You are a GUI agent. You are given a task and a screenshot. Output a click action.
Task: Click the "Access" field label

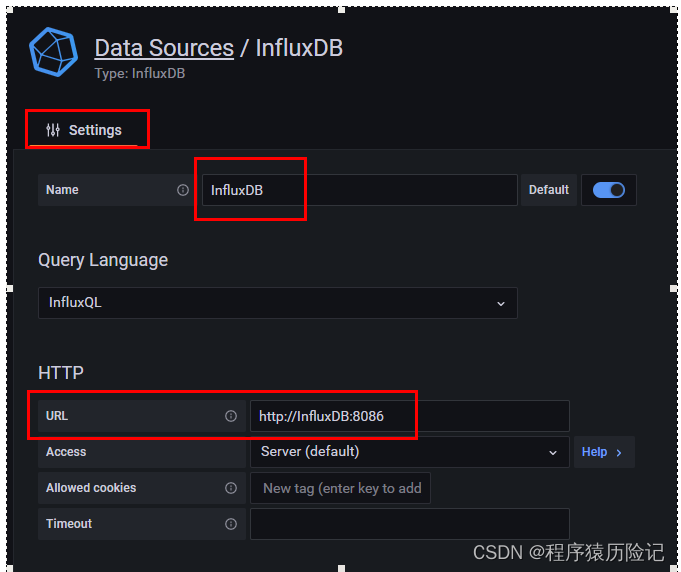pos(66,452)
